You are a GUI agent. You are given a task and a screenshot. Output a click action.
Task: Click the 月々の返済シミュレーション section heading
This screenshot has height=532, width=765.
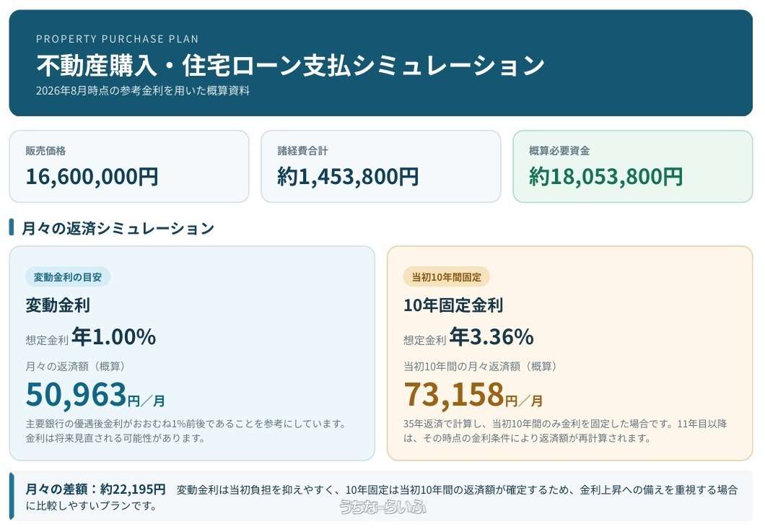(118, 228)
